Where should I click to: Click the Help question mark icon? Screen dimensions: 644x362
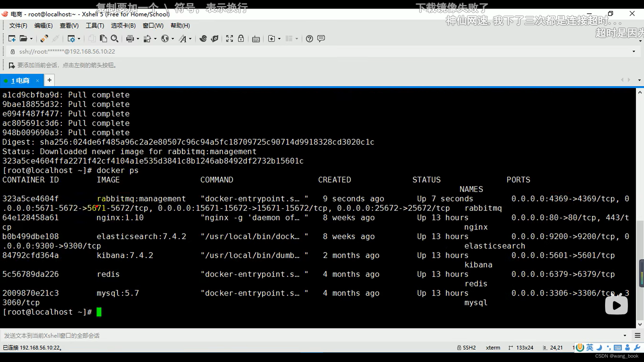tap(310, 39)
